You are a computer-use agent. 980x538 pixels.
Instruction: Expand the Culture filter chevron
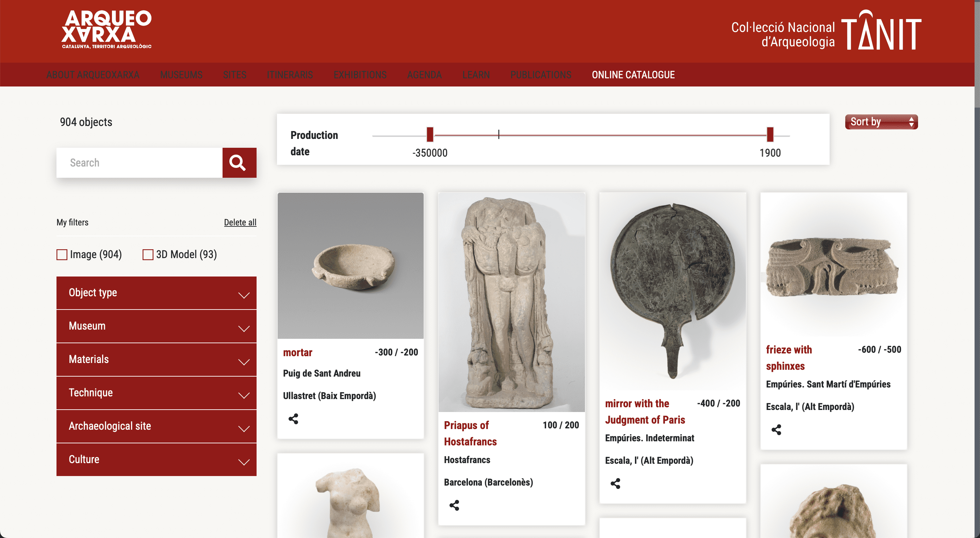244,462
